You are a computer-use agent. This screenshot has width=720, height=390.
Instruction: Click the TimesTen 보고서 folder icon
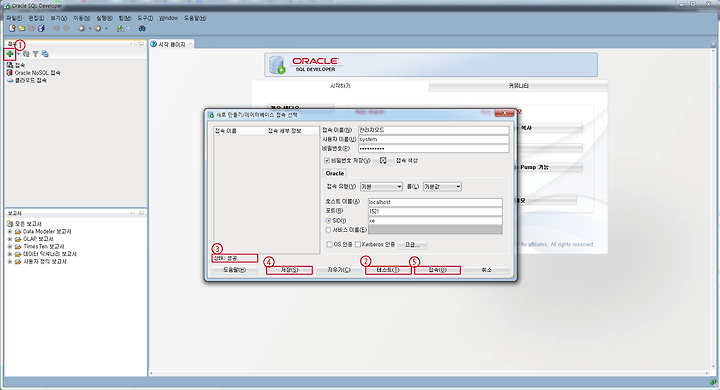(x=18, y=246)
